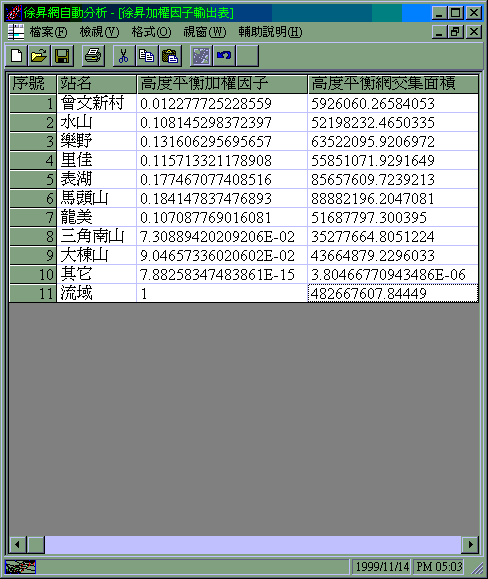Viewport: 488px width, 579px height.
Task: Open the 檔案(F) menu
Action: (48, 32)
